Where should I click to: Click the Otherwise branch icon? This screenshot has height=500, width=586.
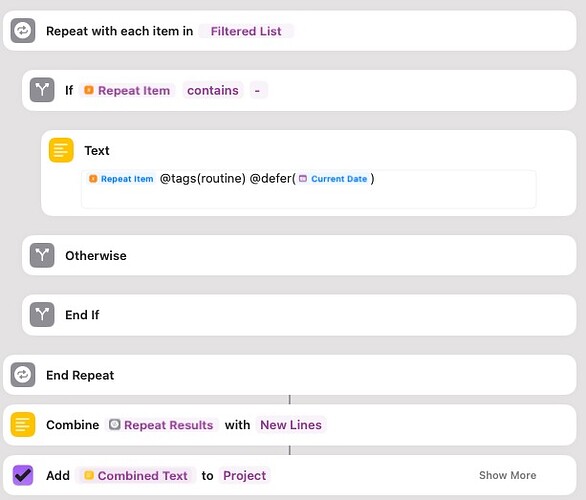point(42,255)
